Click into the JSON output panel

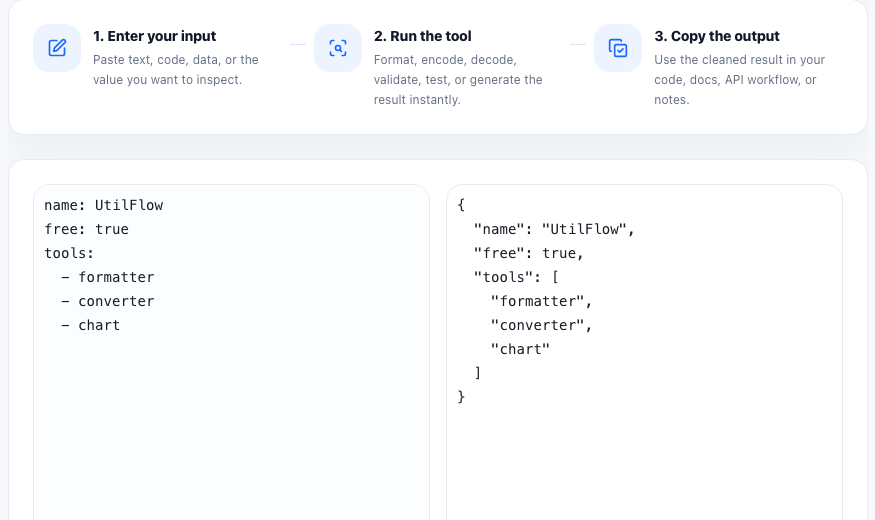click(645, 353)
